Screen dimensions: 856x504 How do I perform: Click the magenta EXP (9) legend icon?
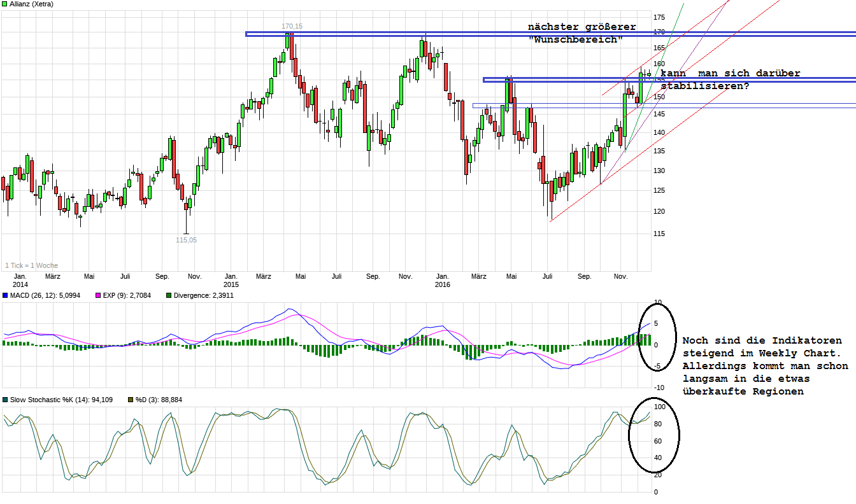(x=98, y=296)
